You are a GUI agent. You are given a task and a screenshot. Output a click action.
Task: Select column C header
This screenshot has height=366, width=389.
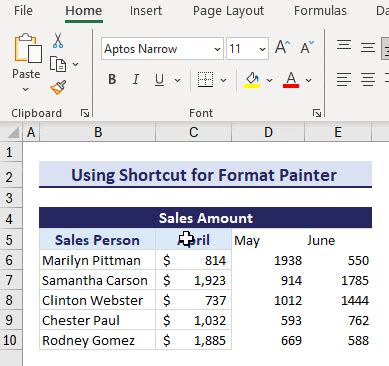click(193, 132)
